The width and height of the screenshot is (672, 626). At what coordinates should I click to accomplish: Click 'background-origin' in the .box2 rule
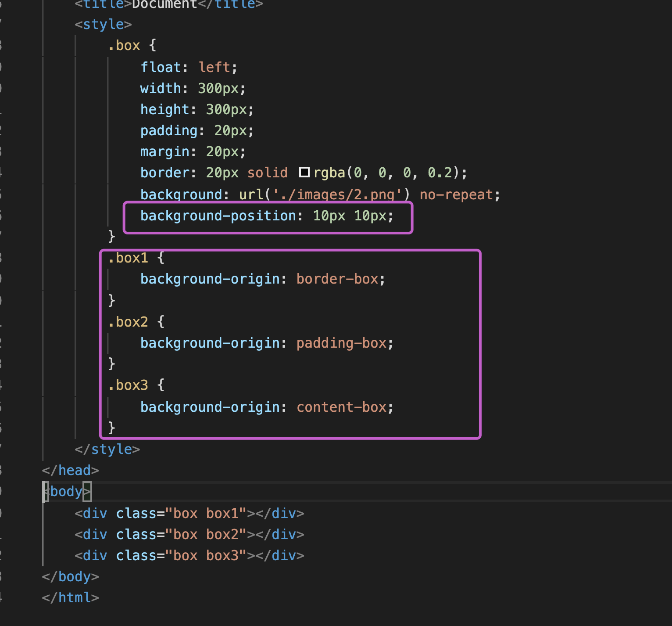point(210,343)
